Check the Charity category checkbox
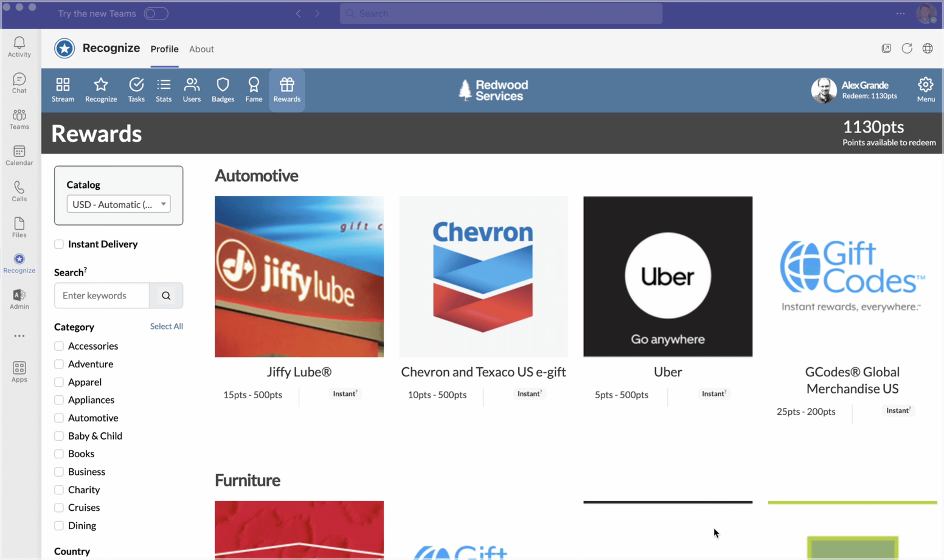 pyautogui.click(x=59, y=490)
